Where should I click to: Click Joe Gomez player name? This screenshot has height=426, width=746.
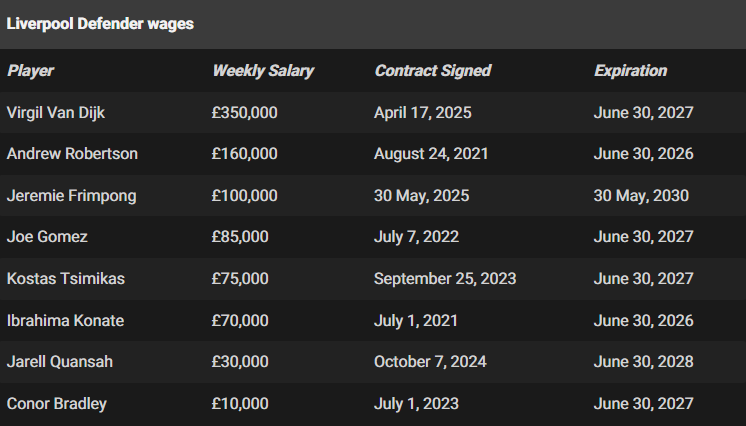47,237
